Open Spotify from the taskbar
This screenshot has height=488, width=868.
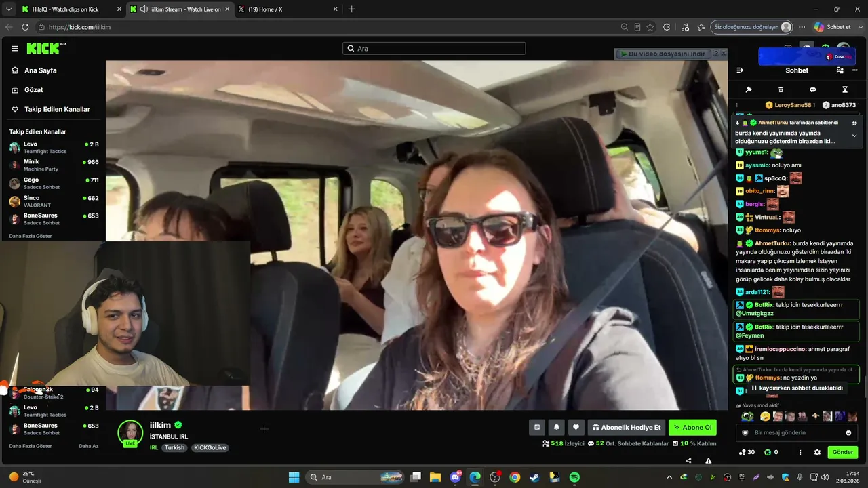click(574, 477)
